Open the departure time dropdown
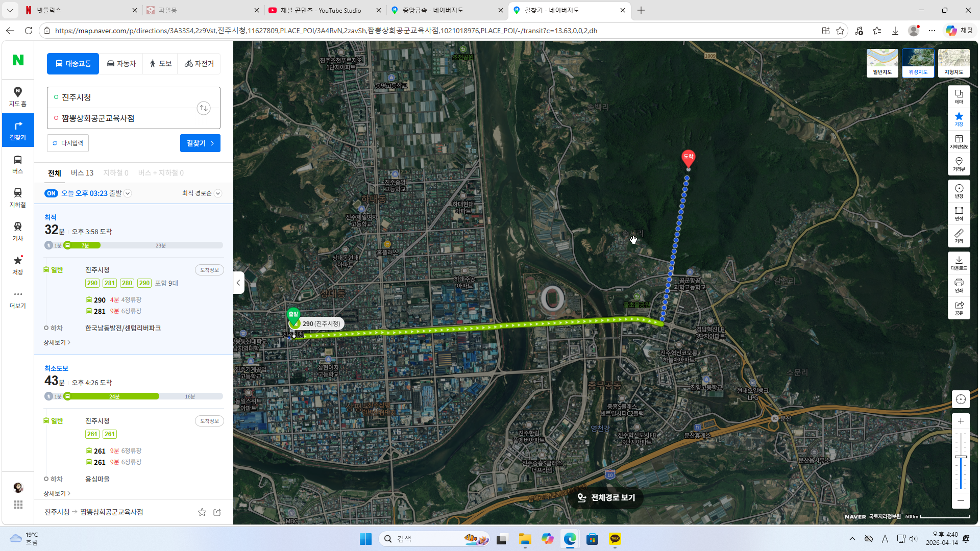The width and height of the screenshot is (980, 551). 128,193
